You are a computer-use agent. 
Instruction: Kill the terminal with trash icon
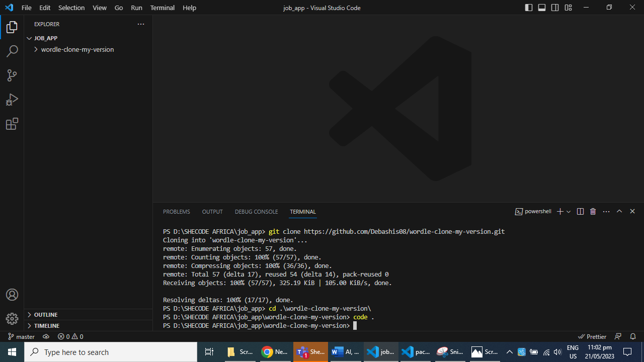click(593, 212)
